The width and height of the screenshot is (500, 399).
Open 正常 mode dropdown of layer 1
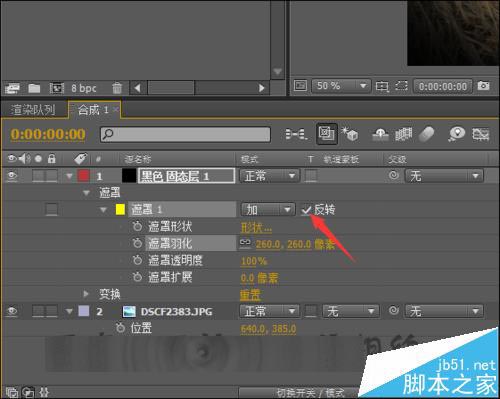point(269,176)
